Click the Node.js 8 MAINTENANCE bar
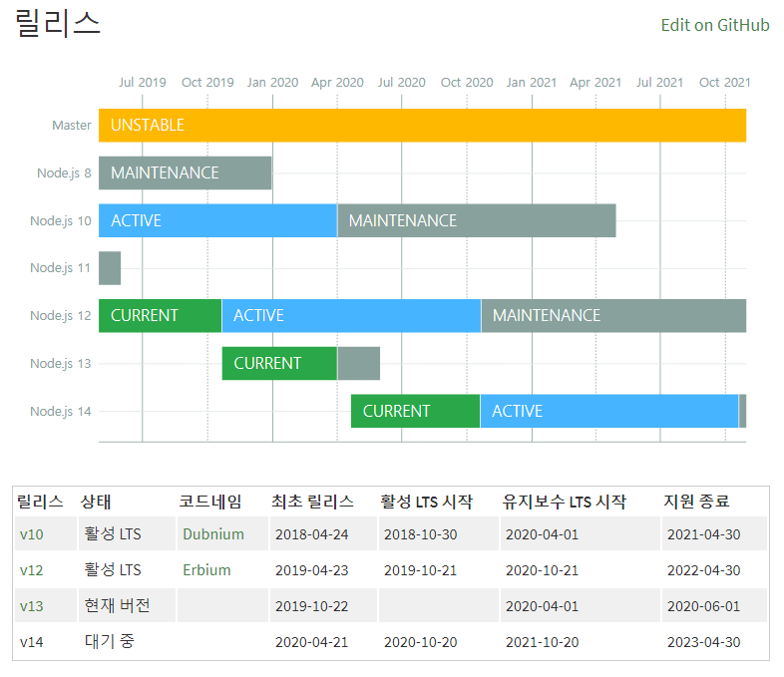The image size is (784, 677). pyautogui.click(x=185, y=172)
